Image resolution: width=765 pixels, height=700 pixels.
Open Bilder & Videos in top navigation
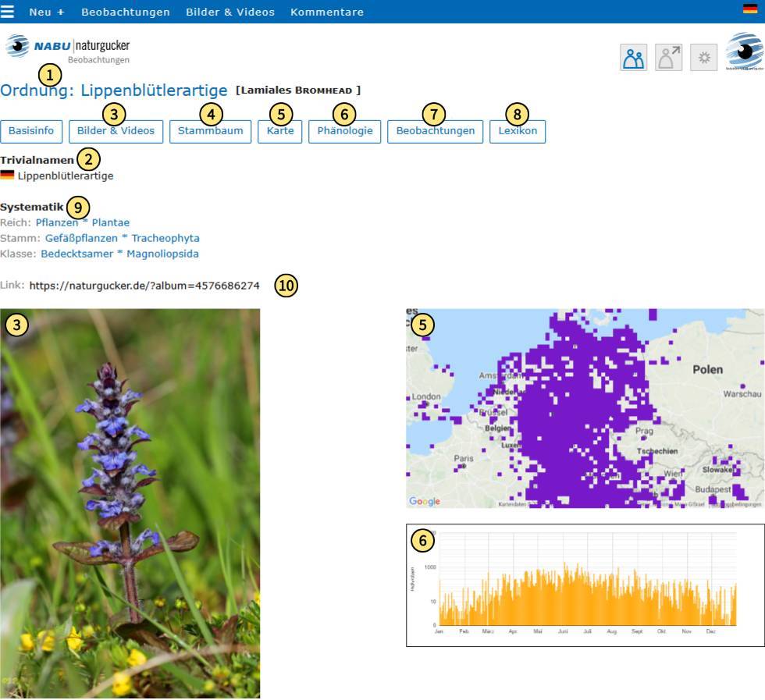(230, 12)
